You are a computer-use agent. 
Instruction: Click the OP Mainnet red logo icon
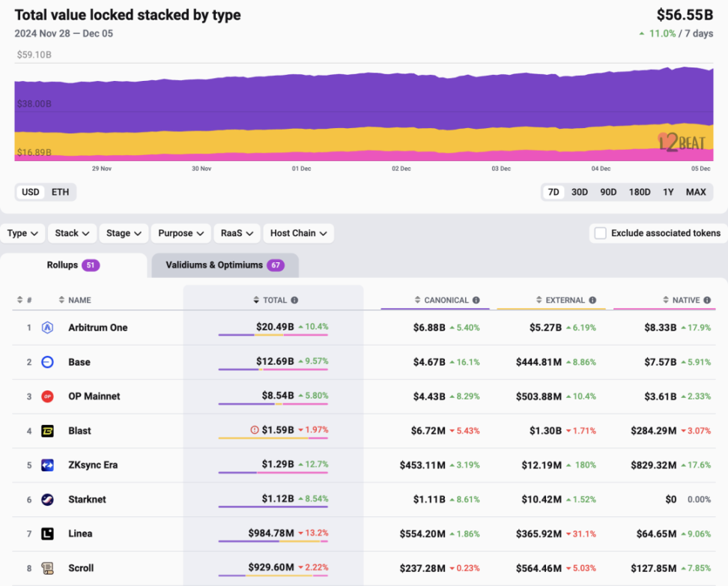[47, 396]
